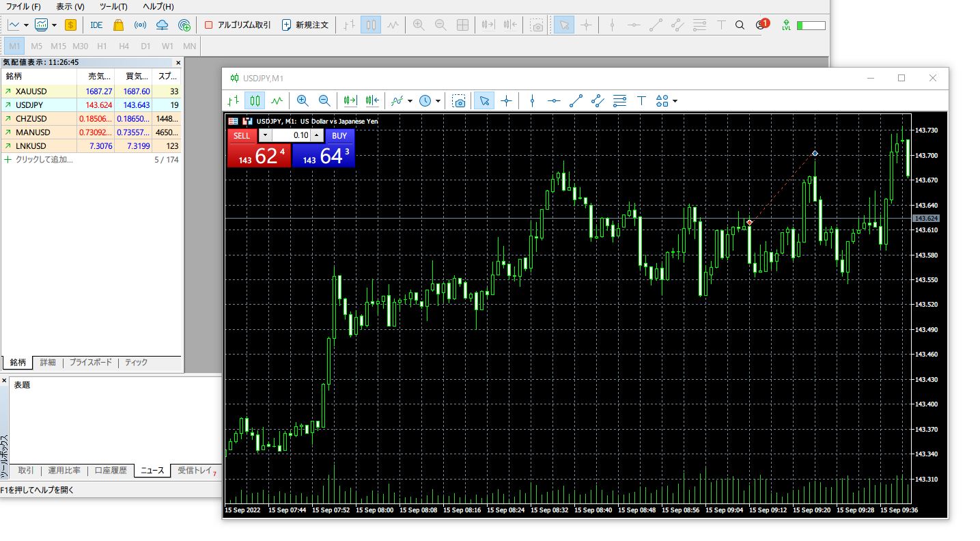This screenshot has width=980, height=541.
Task: Switch to the プライスボード tab
Action: coord(90,363)
